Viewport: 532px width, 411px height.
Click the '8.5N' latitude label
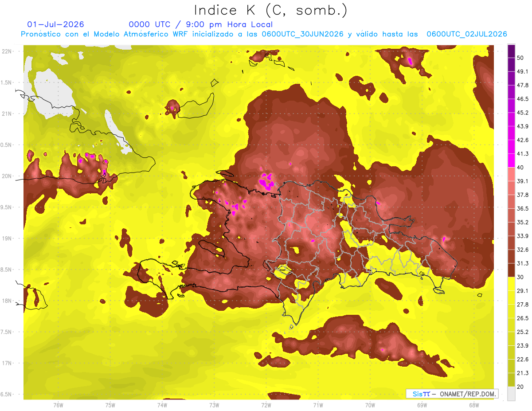pos(6,270)
